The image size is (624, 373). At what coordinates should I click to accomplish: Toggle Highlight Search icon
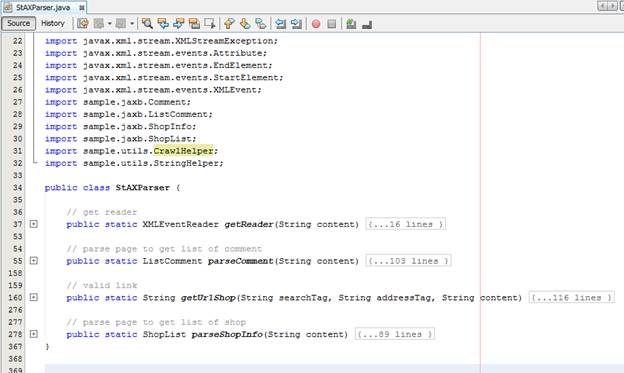click(194, 23)
